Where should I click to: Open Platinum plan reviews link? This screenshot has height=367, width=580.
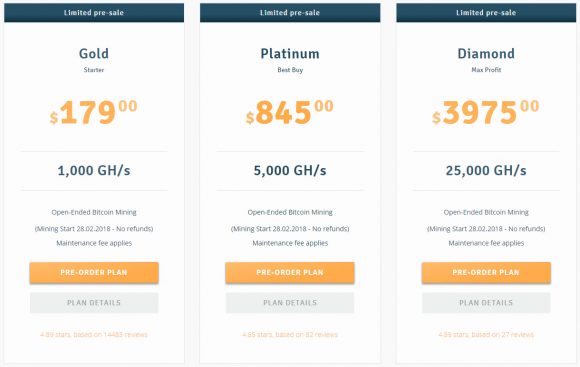tap(290, 334)
